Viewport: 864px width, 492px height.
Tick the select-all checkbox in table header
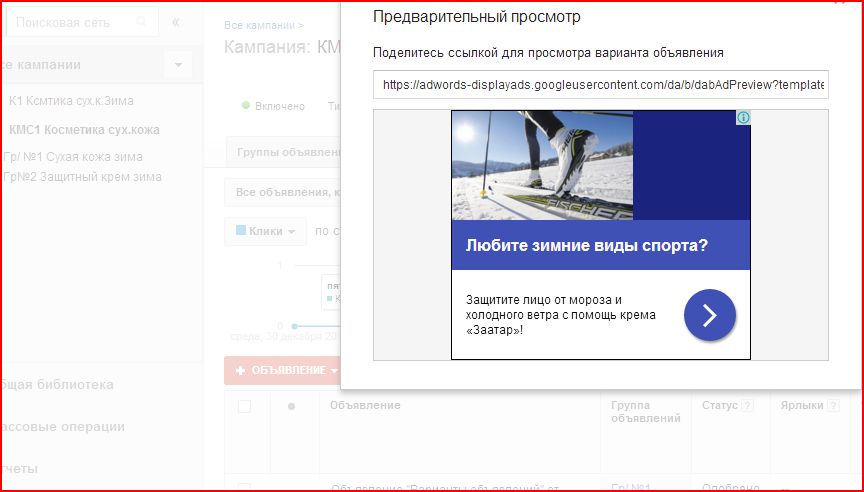[x=244, y=407]
